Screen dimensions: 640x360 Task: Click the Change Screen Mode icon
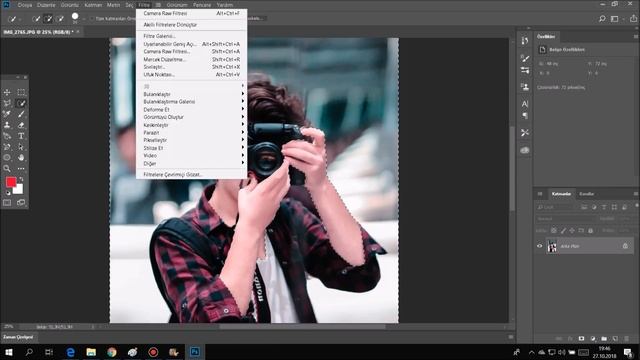click(21, 202)
